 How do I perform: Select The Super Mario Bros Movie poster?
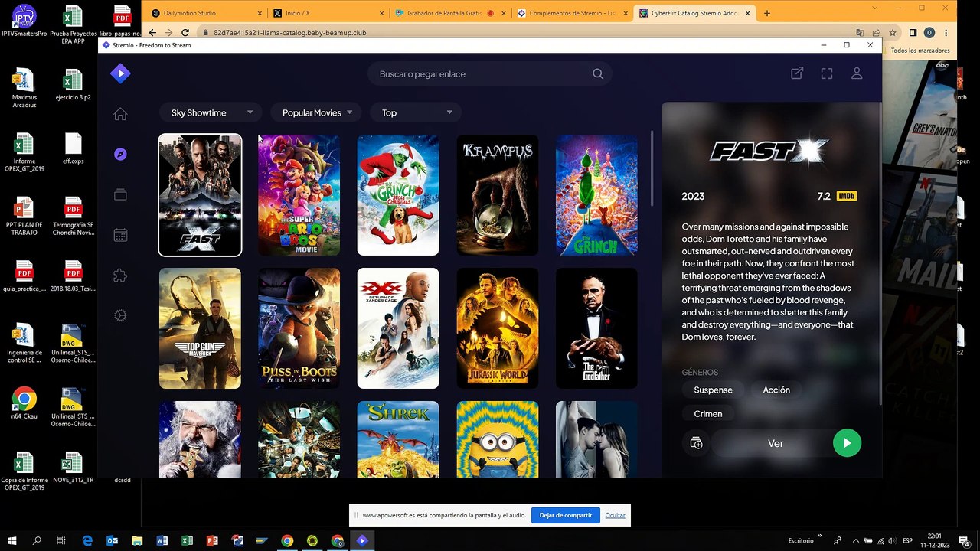(x=299, y=195)
